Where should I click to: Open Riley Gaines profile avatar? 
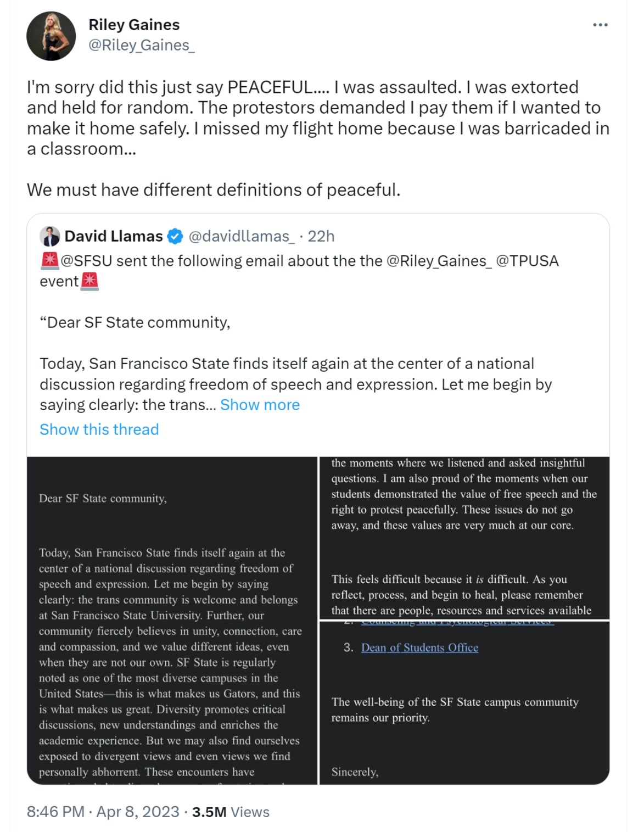click(x=51, y=36)
